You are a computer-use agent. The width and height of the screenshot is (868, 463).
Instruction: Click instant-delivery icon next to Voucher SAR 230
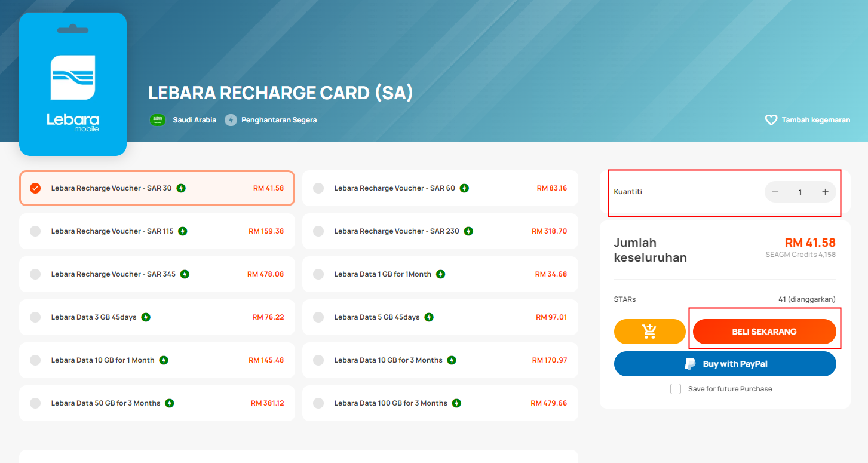click(x=468, y=231)
